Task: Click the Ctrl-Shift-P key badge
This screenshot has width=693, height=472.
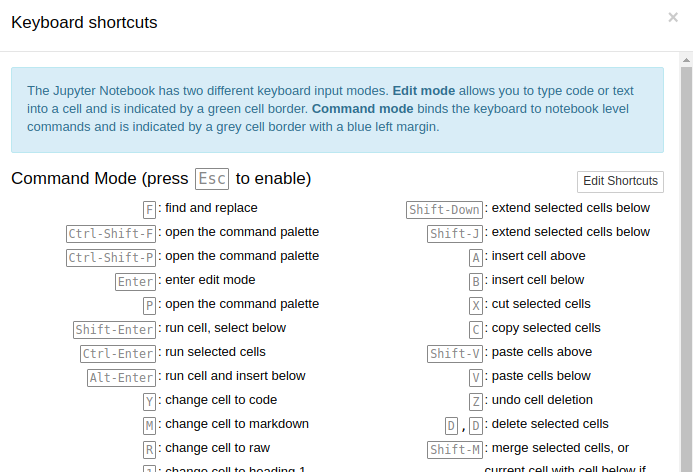Action: pyautogui.click(x=111, y=257)
